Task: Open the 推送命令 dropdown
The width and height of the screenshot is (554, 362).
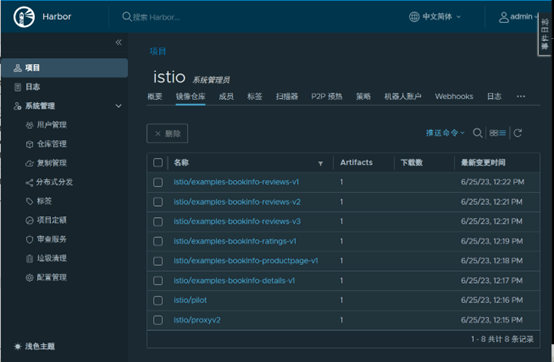Action: (x=445, y=133)
